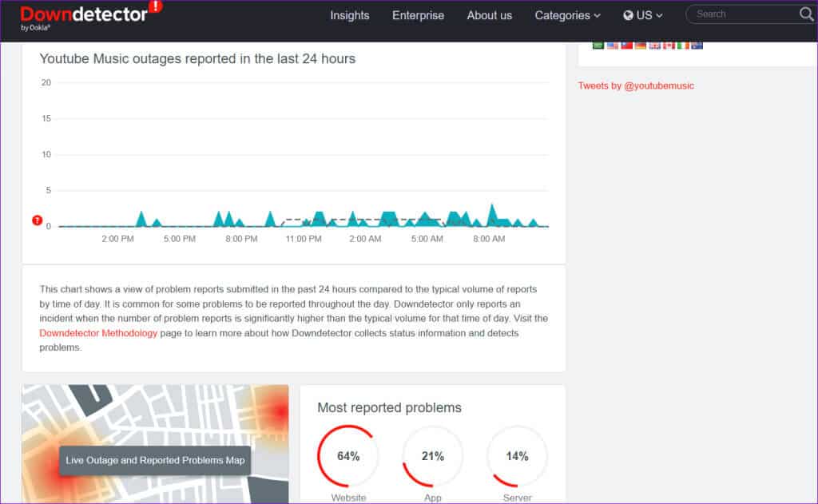This screenshot has width=818, height=504.
Task: Click the 20 value on chart axis
Action: (x=46, y=82)
